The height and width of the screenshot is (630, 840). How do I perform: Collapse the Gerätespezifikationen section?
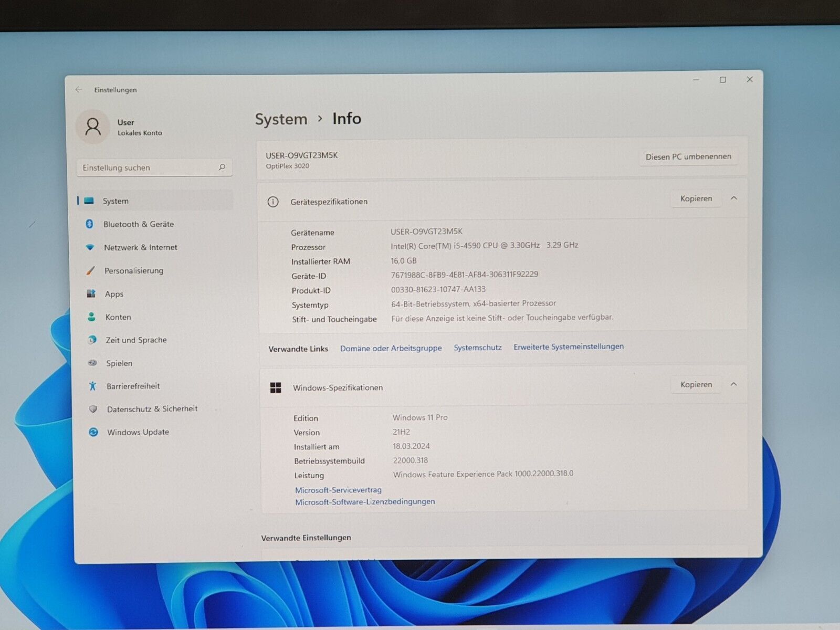[x=734, y=198]
